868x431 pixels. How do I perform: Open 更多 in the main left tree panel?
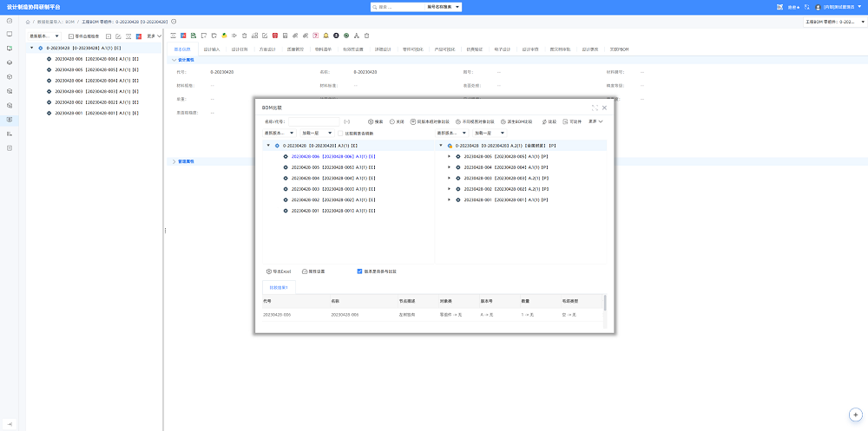click(154, 36)
